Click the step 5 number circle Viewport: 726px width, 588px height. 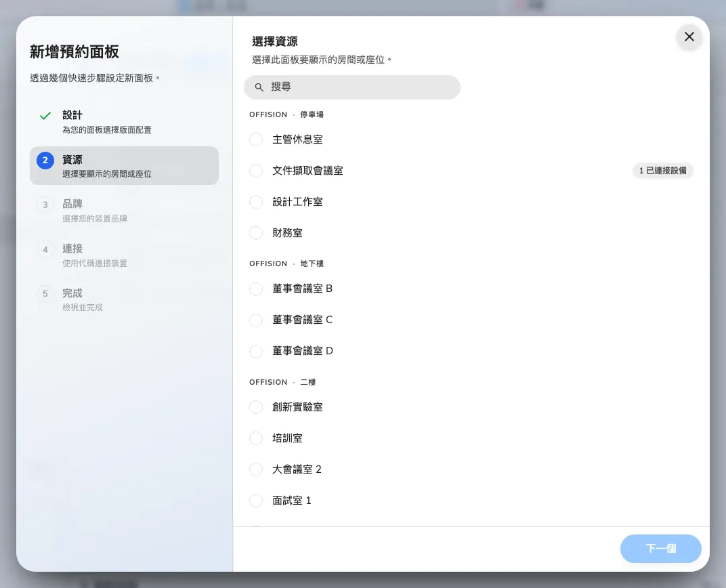[x=45, y=293]
